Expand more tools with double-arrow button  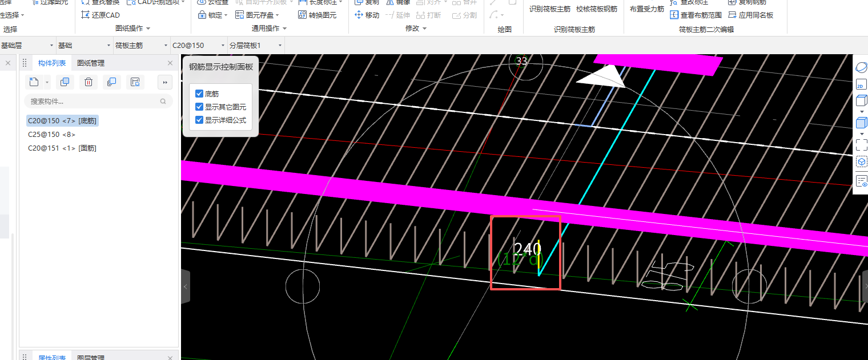point(165,82)
